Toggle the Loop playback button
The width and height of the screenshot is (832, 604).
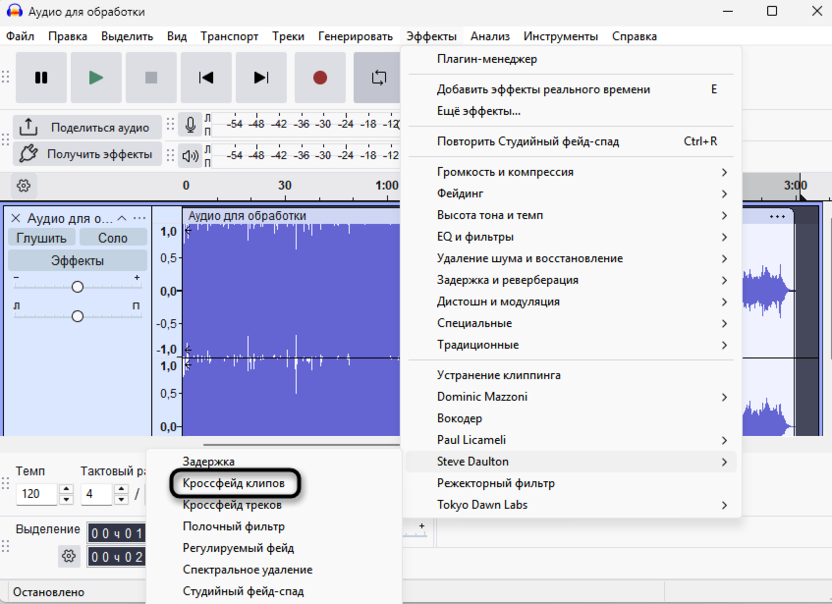[378, 78]
